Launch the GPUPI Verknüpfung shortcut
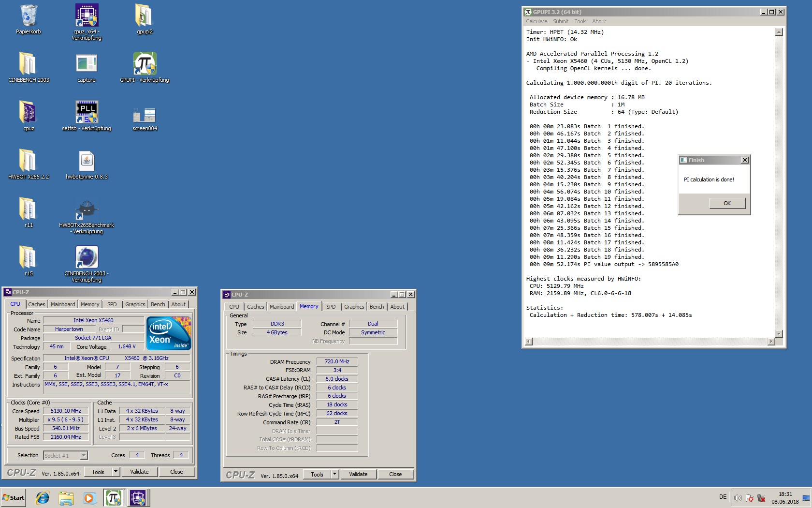This screenshot has height=508, width=812. point(145,68)
